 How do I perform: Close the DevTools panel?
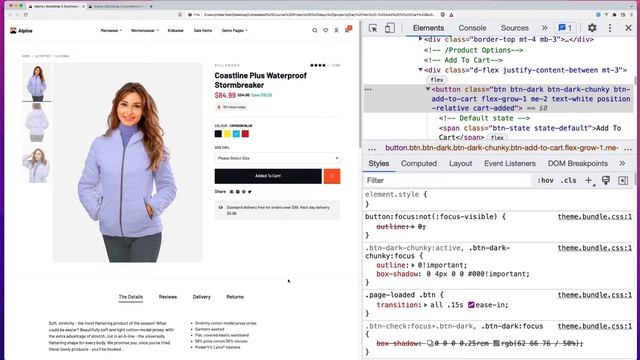[x=628, y=28]
